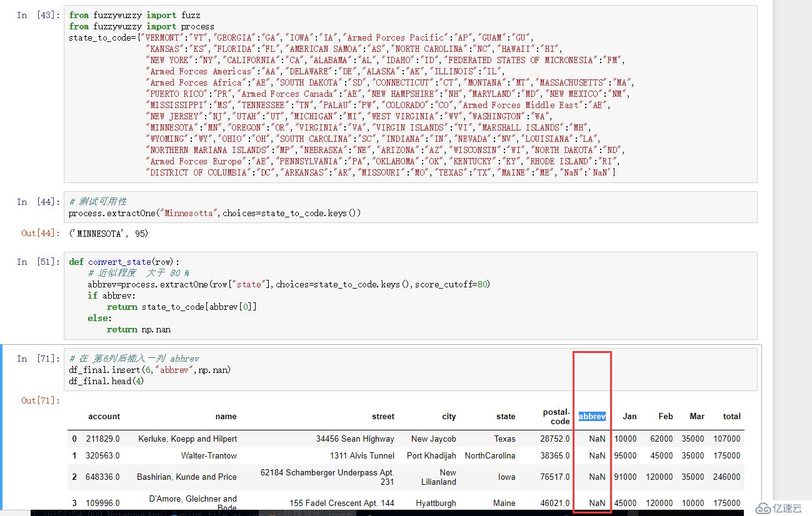Click account value 648336.0

(103, 477)
